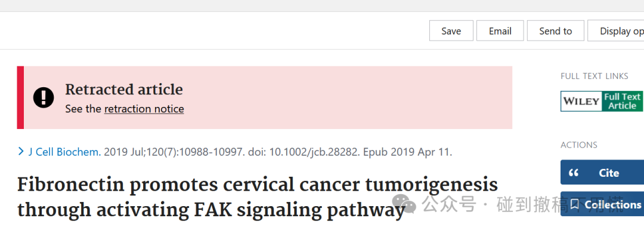644x230 pixels.
Task: Open the Wiley Full Text Article link
Action: 602,101
